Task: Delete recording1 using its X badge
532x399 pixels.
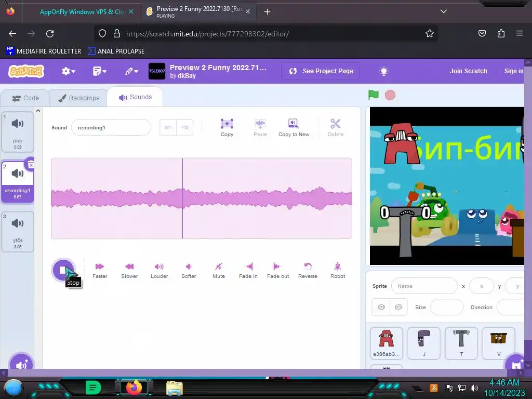Action: click(31, 165)
